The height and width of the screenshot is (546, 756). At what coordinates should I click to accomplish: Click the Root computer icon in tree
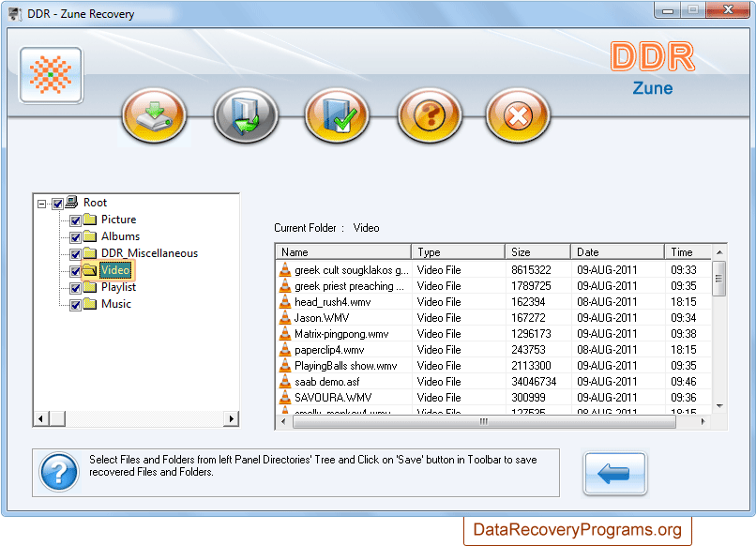tap(72, 202)
